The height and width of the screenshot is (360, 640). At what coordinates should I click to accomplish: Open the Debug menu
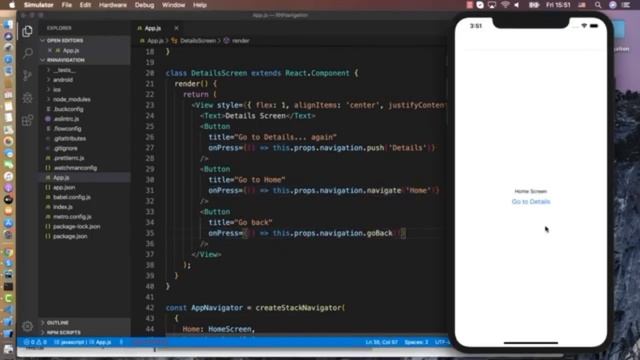pos(144,5)
